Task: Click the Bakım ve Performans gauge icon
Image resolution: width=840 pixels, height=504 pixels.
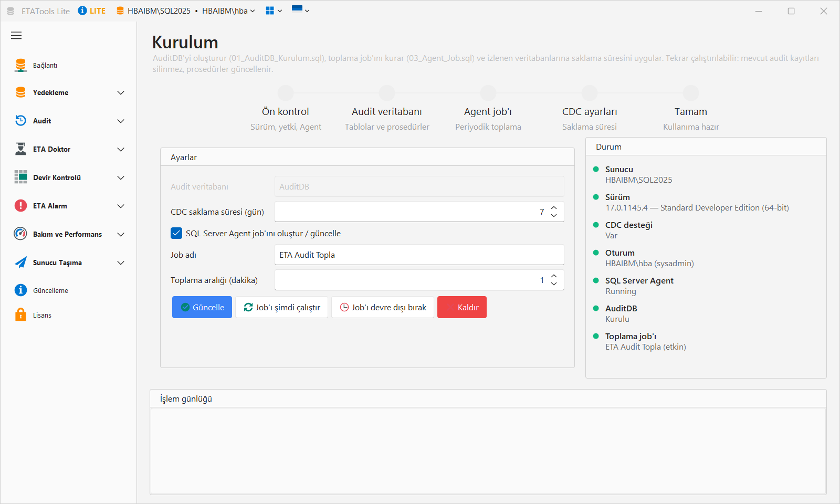Action: [x=20, y=234]
